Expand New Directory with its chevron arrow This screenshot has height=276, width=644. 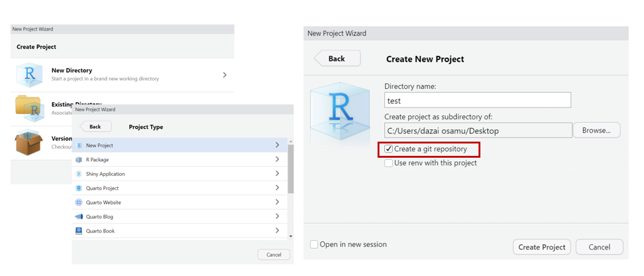pyautogui.click(x=225, y=75)
